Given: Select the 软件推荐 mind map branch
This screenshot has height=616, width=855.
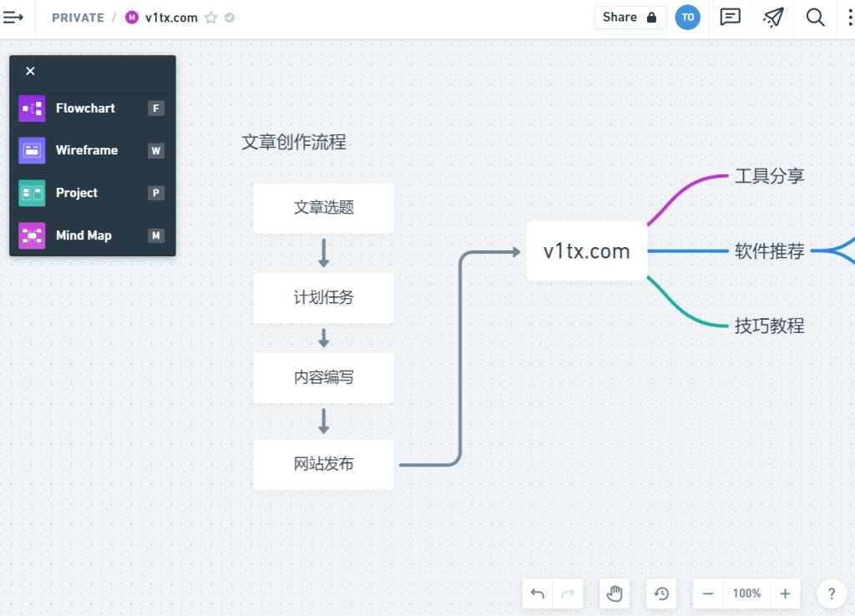Looking at the screenshot, I should click(x=769, y=251).
